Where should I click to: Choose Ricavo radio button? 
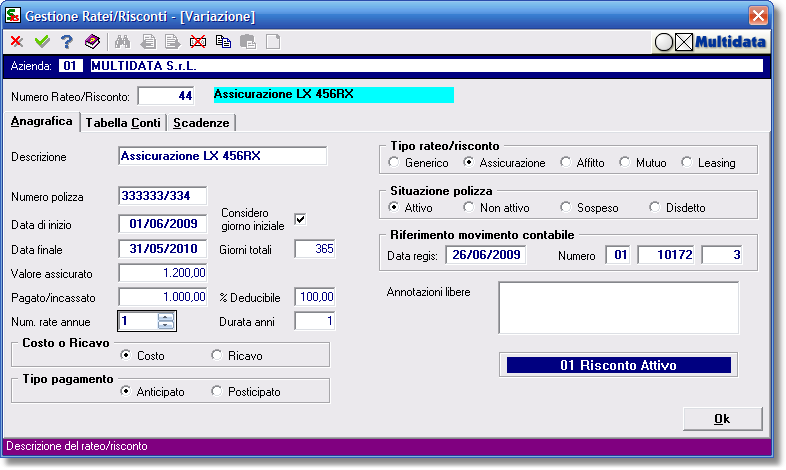[217, 355]
